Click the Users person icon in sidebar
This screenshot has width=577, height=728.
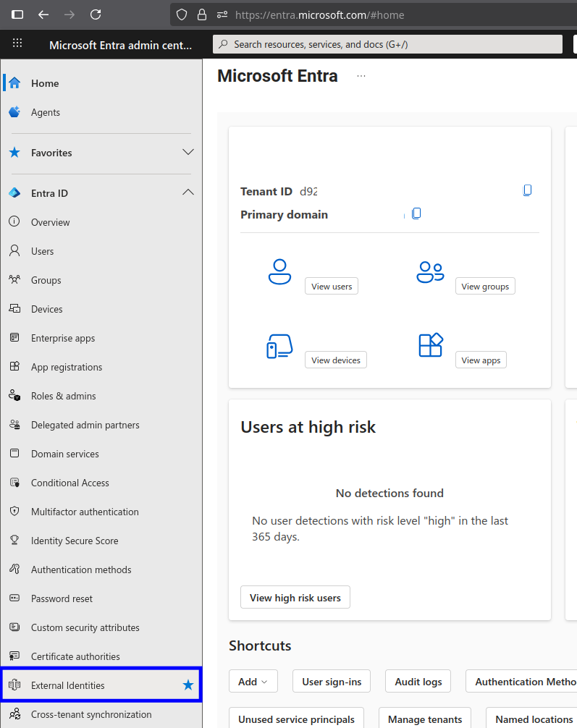coord(14,250)
